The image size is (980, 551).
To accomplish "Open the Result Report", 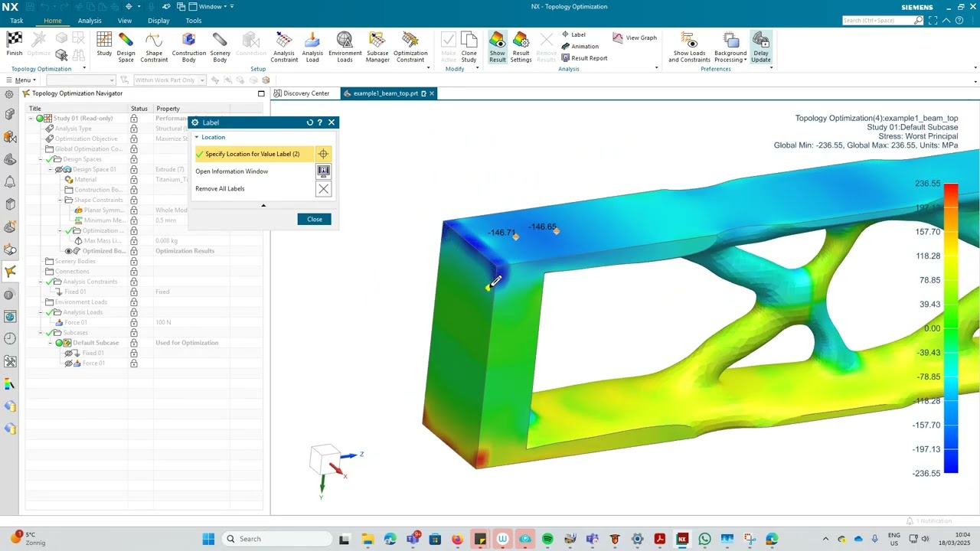I will pos(584,58).
